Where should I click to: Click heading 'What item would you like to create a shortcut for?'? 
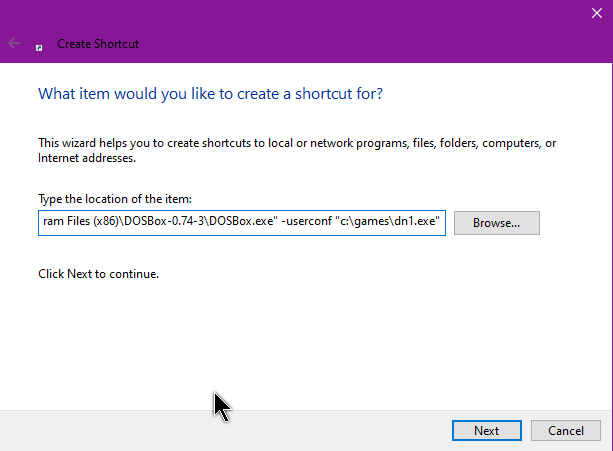[210, 94]
